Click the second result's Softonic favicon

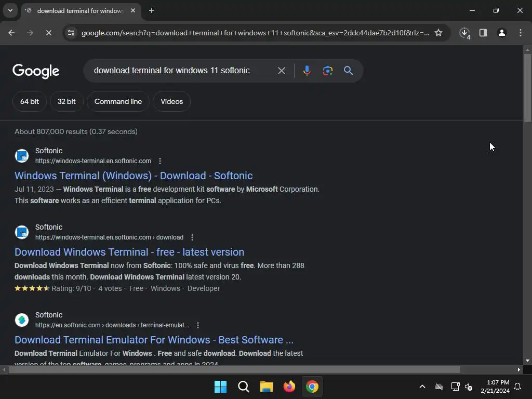point(22,232)
